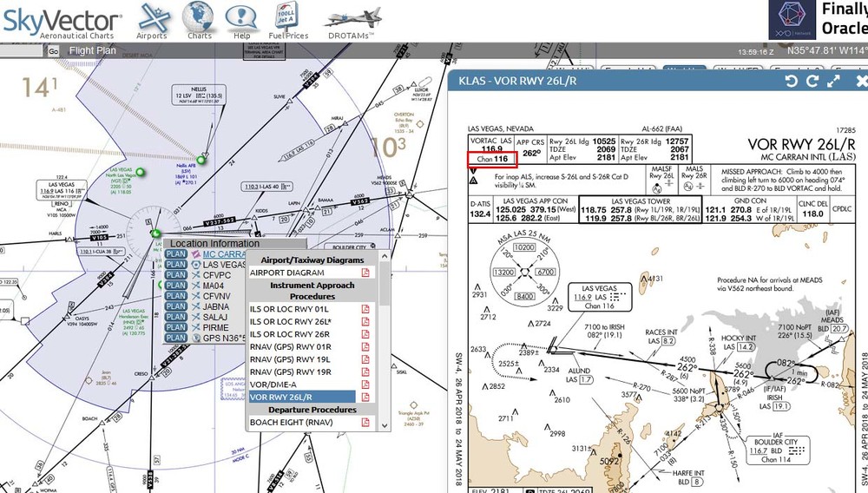The width and height of the screenshot is (868, 493).
Task: Select RNAV (GPS) RWY 19R procedure
Action: pos(291,371)
